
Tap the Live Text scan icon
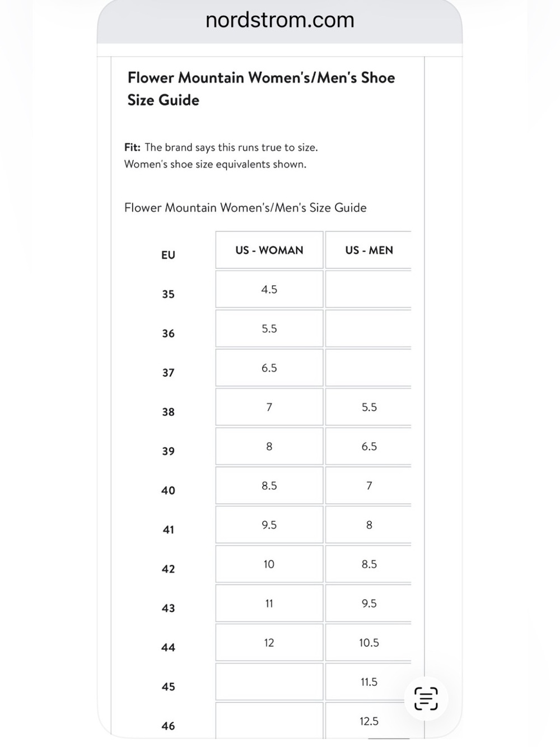[426, 698]
